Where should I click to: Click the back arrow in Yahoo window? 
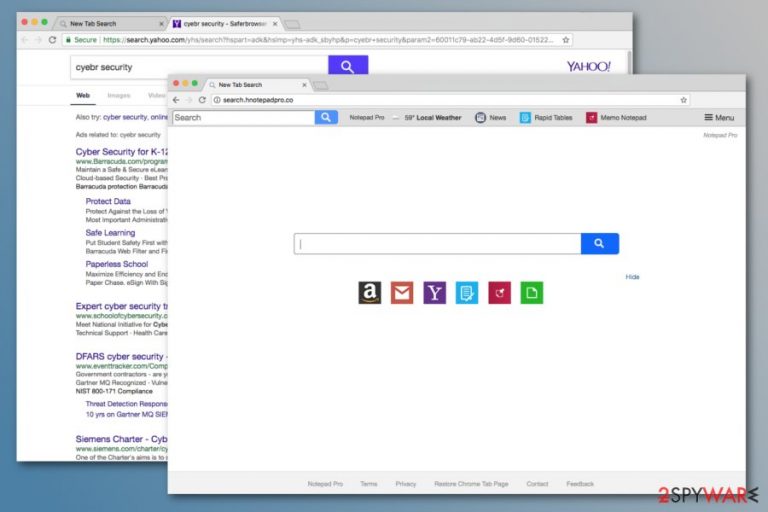click(24, 40)
